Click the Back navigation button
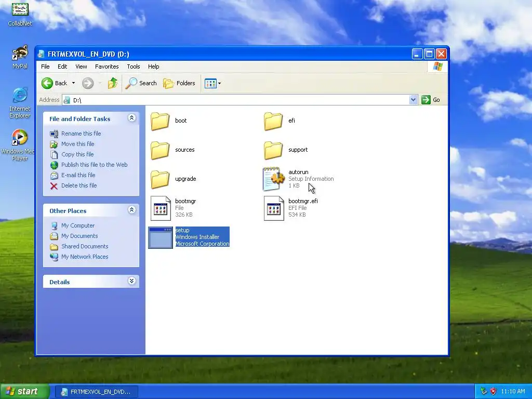Viewport: 532px width, 399px height. (x=54, y=83)
